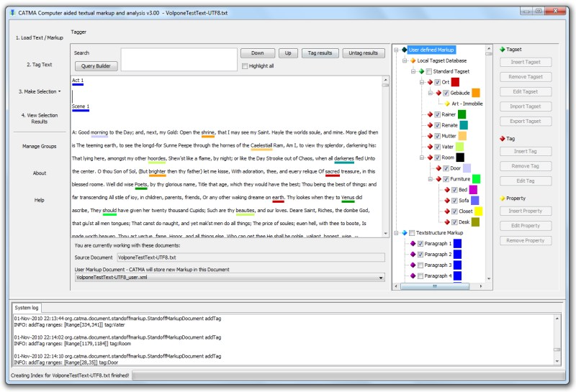This screenshot has height=392, width=576.
Task: Click the Tag results button
Action: [320, 53]
